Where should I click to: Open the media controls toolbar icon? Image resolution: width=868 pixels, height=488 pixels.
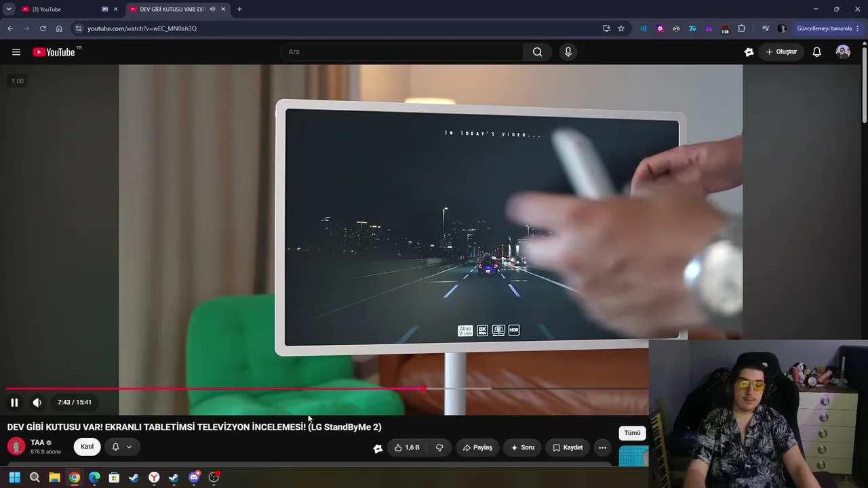766,28
